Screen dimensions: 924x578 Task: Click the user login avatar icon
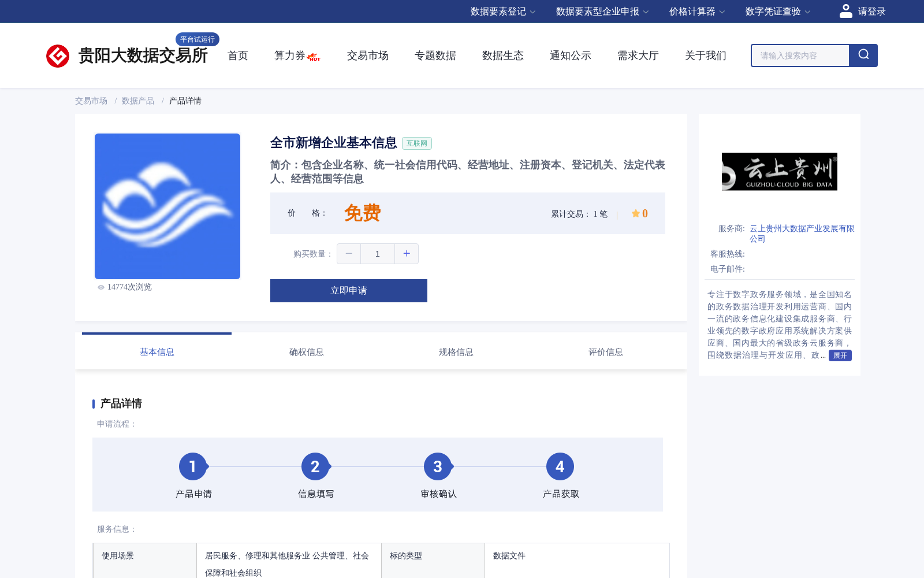[846, 11]
